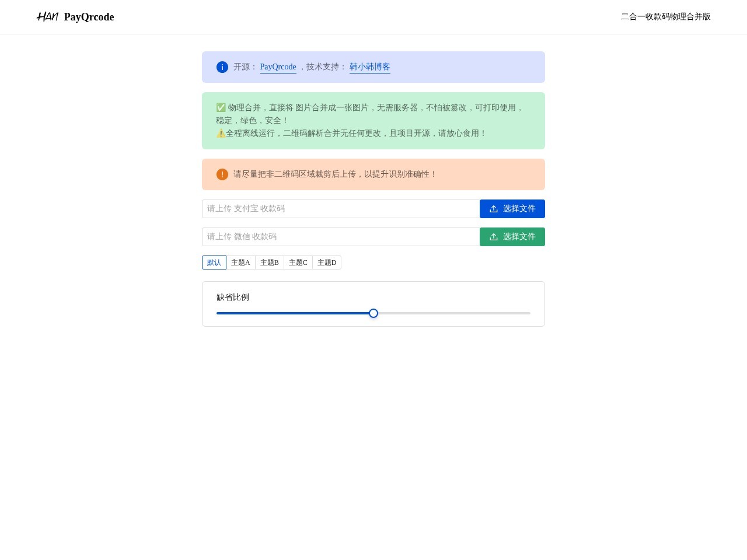The width and height of the screenshot is (747, 560).
Task: Click the blue info circle icon
Action: tap(222, 67)
